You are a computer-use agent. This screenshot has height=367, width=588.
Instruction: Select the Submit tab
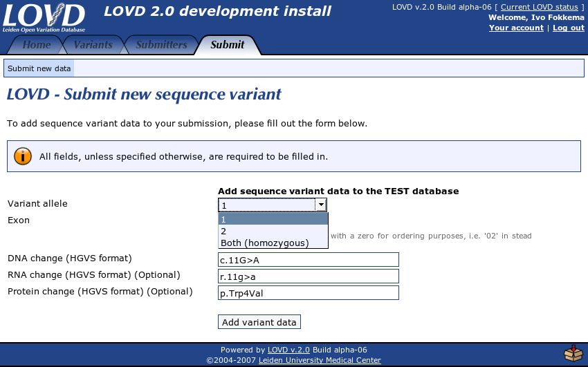pos(228,44)
